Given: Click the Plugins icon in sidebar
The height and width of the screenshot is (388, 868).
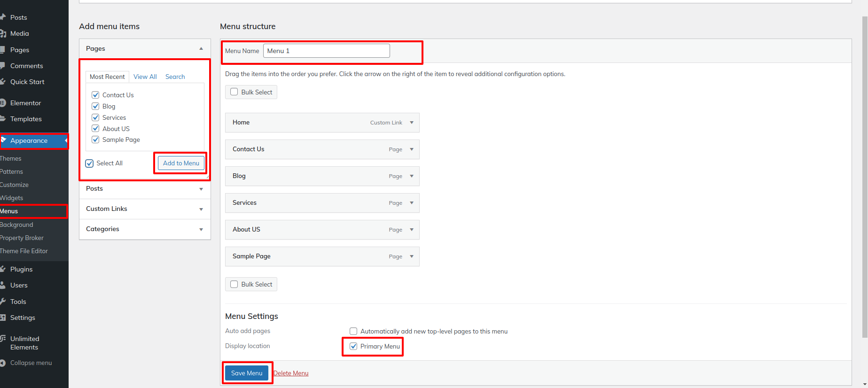Looking at the screenshot, I should tap(3, 269).
